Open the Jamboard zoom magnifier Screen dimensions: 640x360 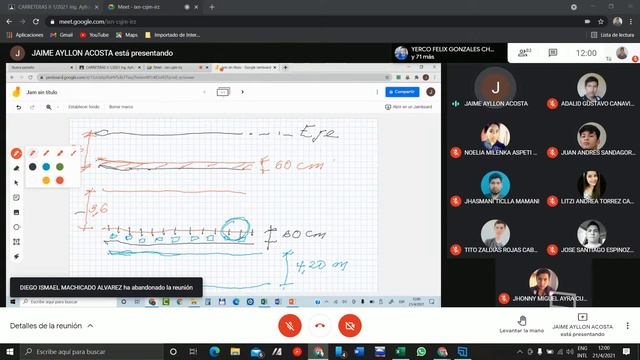(49, 107)
